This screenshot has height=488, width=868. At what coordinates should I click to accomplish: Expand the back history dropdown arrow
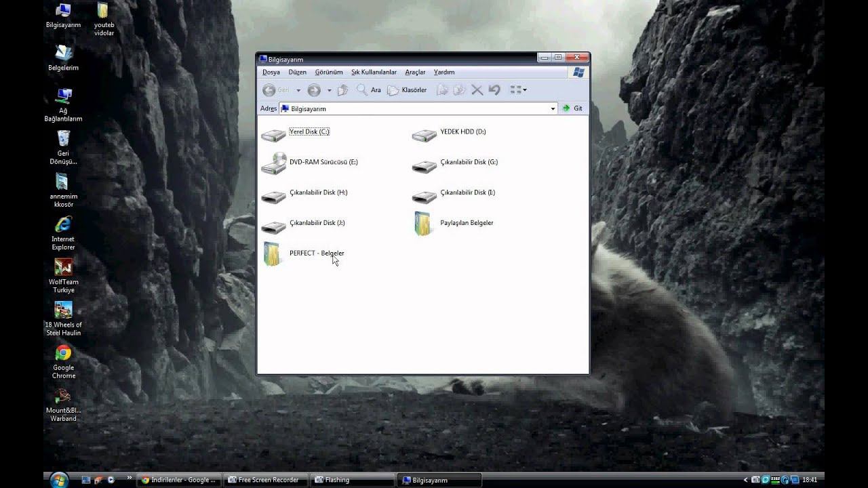tap(298, 90)
